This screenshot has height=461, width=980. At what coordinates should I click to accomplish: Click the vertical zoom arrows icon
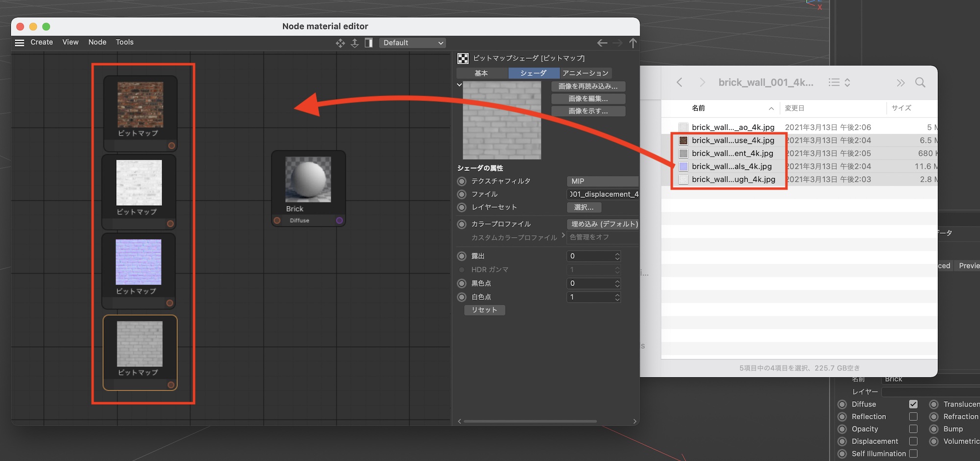point(355,43)
